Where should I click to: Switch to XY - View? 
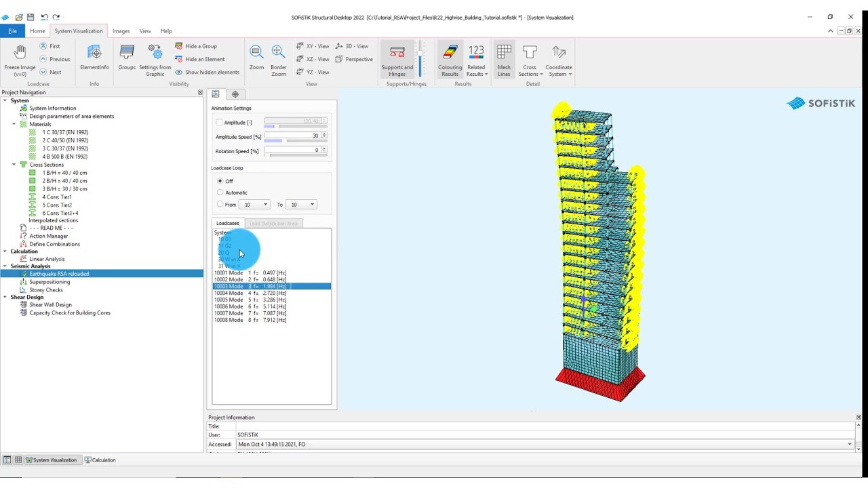pos(313,46)
